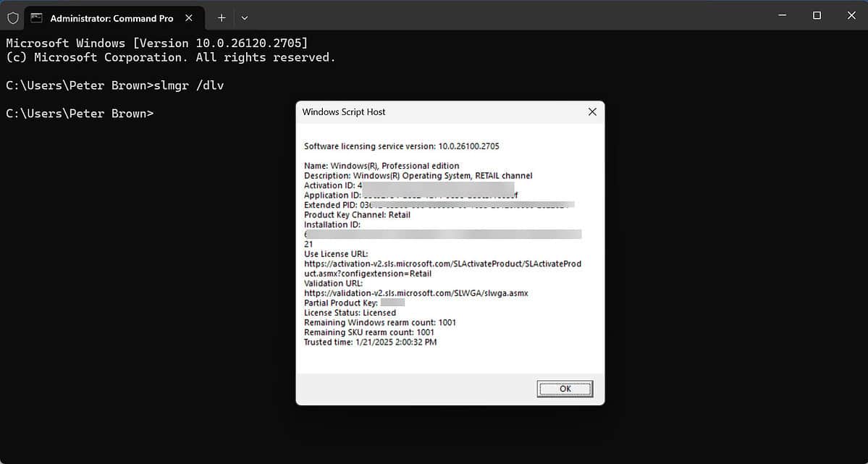Select the License Status: Licensed line
The height and width of the screenshot is (464, 868).
(350, 312)
